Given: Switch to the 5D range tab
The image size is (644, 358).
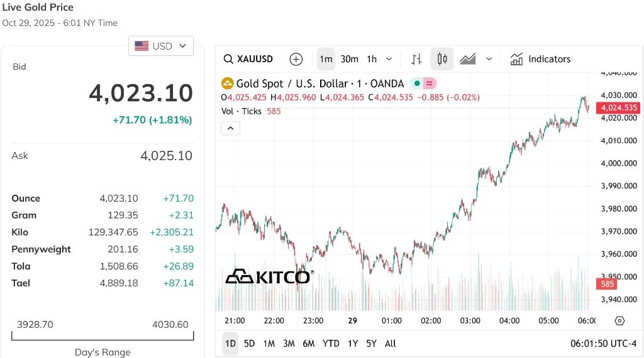Looking at the screenshot, I should tap(249, 344).
